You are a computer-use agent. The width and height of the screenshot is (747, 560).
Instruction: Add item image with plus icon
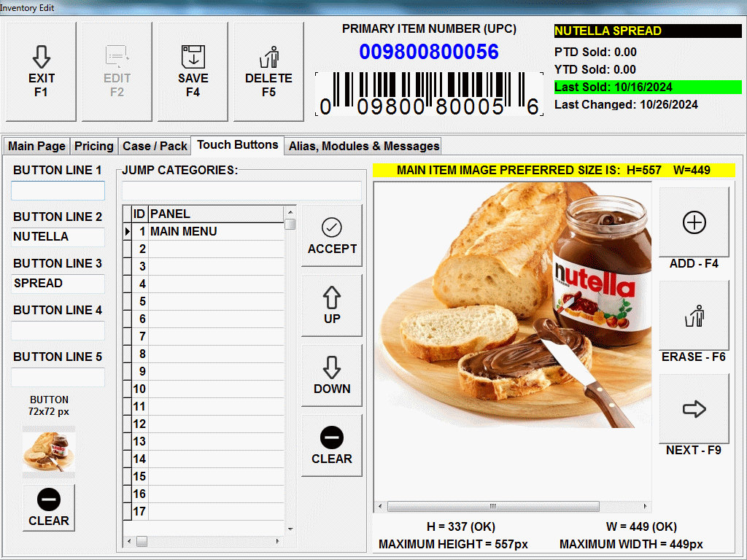[x=694, y=222]
